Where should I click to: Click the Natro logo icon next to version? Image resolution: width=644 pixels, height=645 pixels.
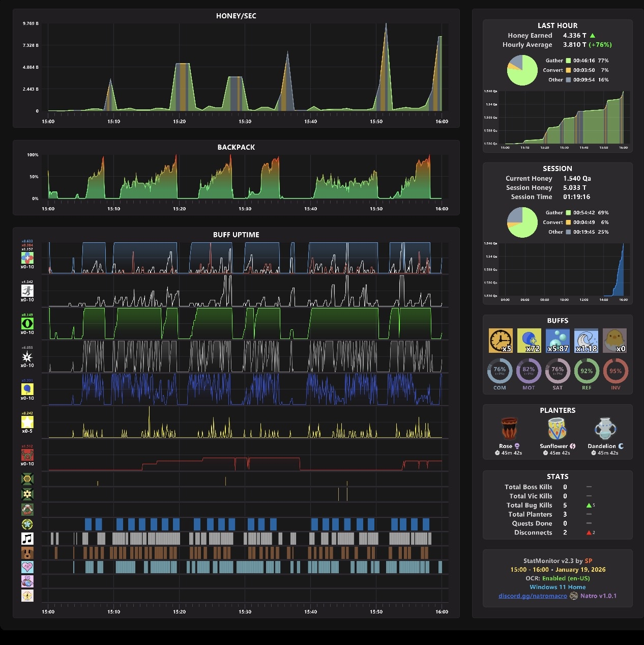[x=574, y=596]
